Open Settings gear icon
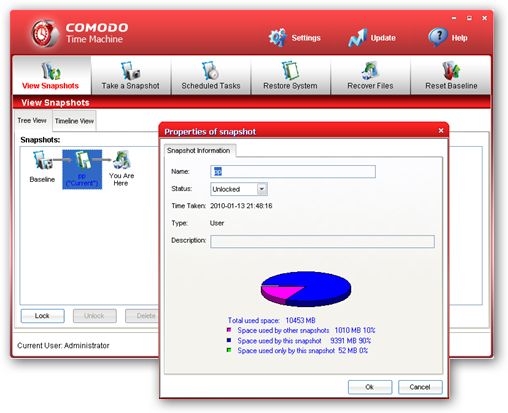Viewport: 508px width, 413px height. pyautogui.click(x=277, y=38)
